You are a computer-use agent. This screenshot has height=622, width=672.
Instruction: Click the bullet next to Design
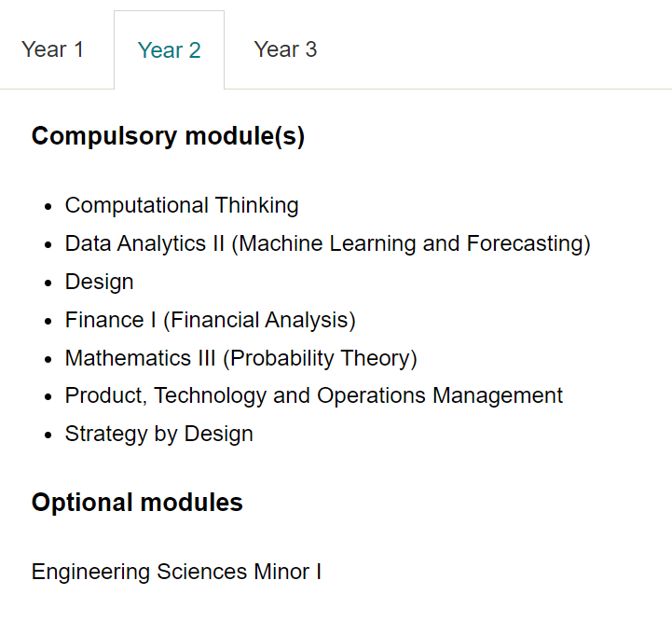[48, 283]
